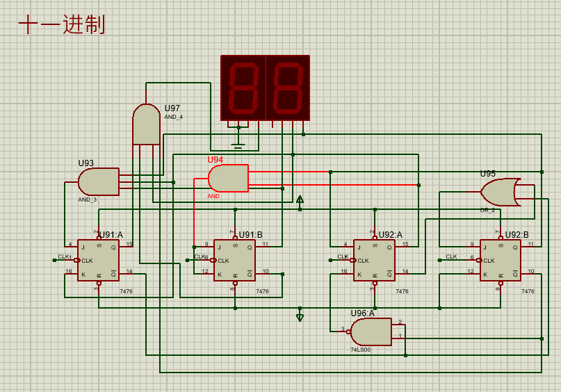561x392 pixels.
Task: Click the 7476 label under U92:B
Action: click(528, 291)
